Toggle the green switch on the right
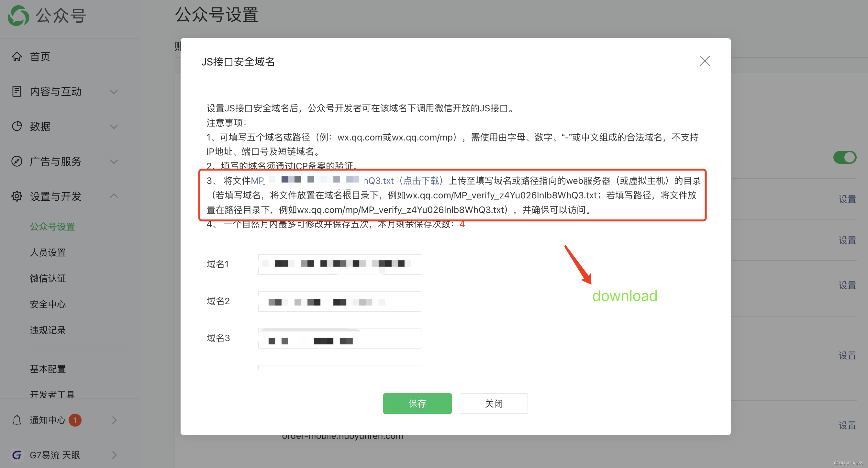 click(844, 157)
